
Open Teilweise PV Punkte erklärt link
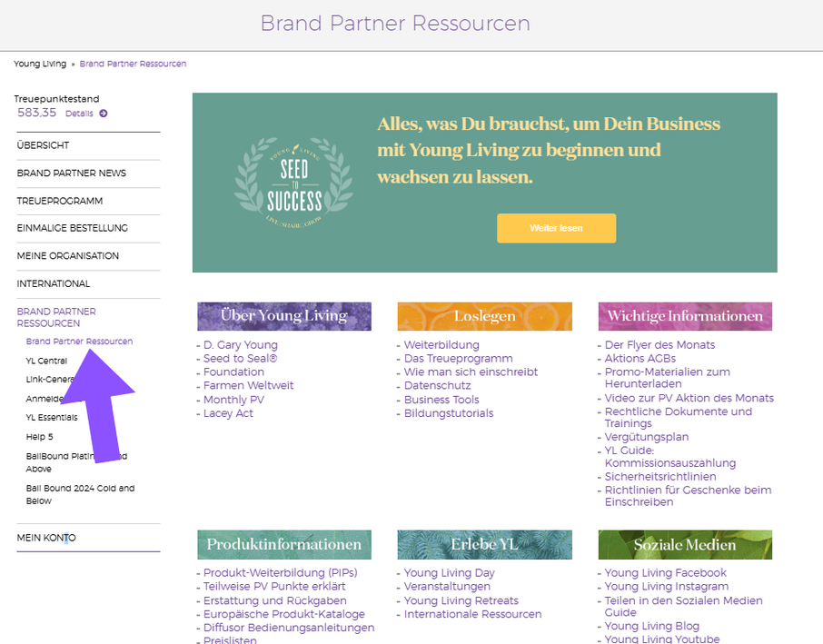[x=274, y=587]
